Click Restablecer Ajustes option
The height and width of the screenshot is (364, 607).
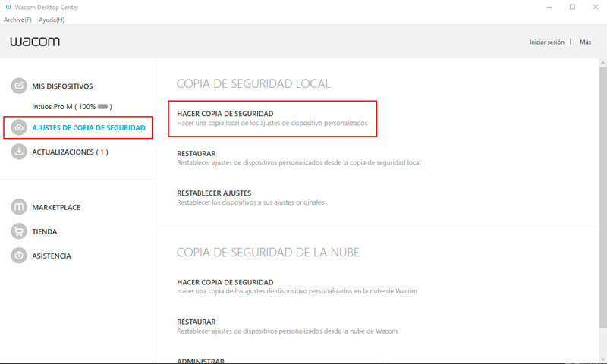tap(214, 193)
